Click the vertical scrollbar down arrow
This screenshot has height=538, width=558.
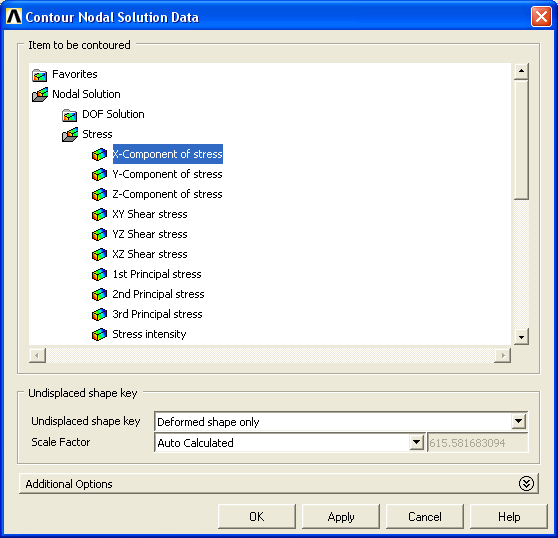(x=521, y=337)
